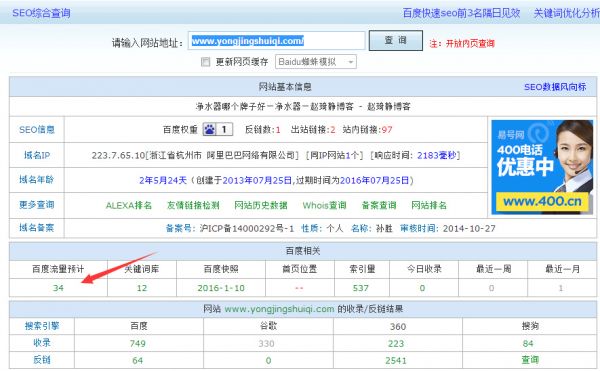Open the 关键词优化分析 link
Viewport: 600px width, 371px height.
click(x=566, y=13)
